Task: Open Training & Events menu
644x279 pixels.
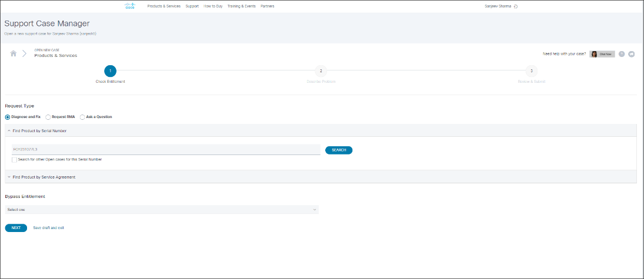Action: (242, 6)
